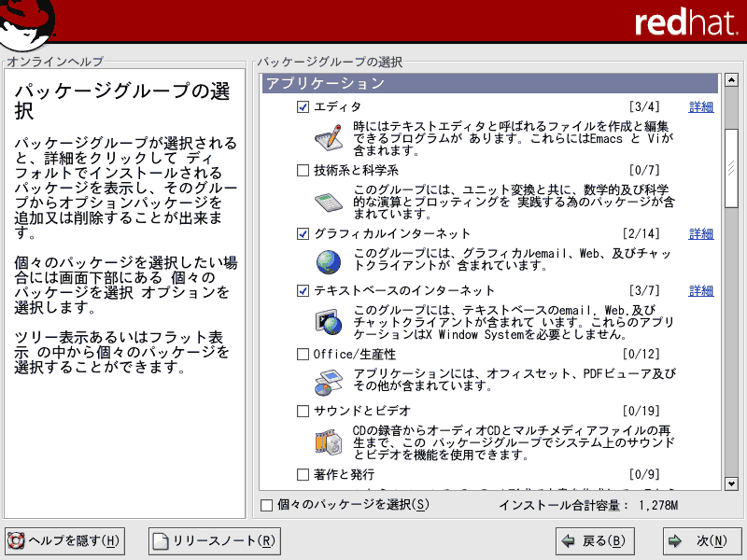Click the グラフィカルemail description text
The width and height of the screenshot is (747, 560).
click(x=512, y=259)
